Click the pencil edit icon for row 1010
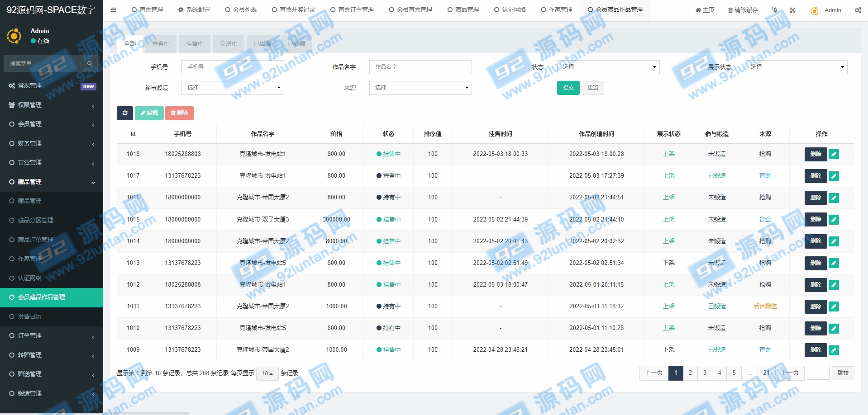Screen dimensions: 868x415 point(834,328)
